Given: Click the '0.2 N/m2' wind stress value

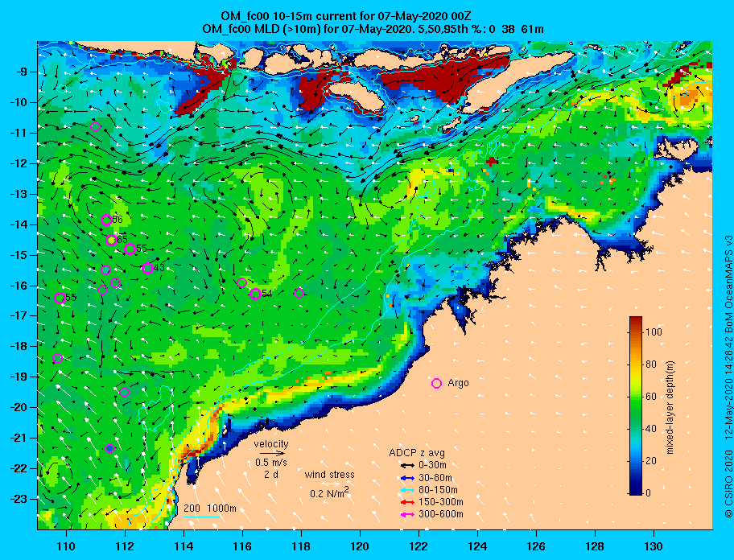Looking at the screenshot, I should (329, 492).
